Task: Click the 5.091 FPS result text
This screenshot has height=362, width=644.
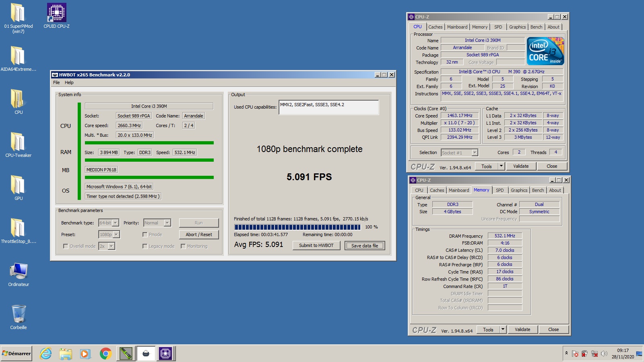Action: (309, 177)
